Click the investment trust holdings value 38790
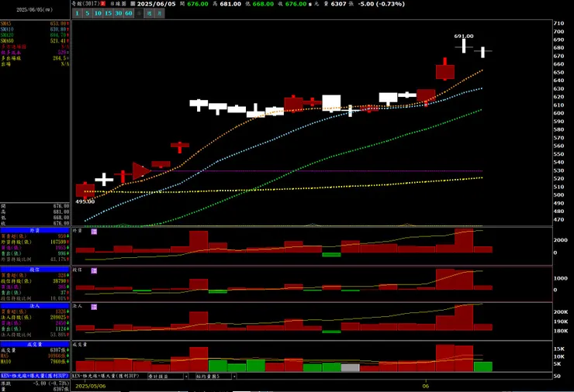This screenshot has width=574, height=392. point(59,281)
